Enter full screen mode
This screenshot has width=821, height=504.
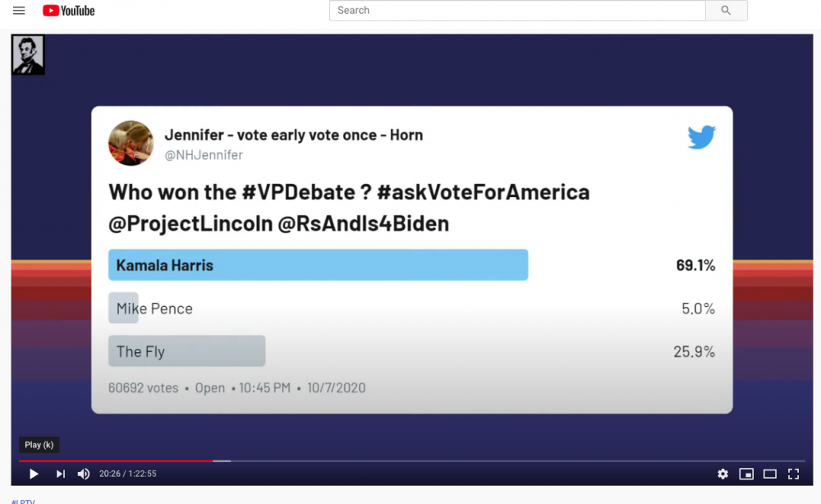(793, 474)
